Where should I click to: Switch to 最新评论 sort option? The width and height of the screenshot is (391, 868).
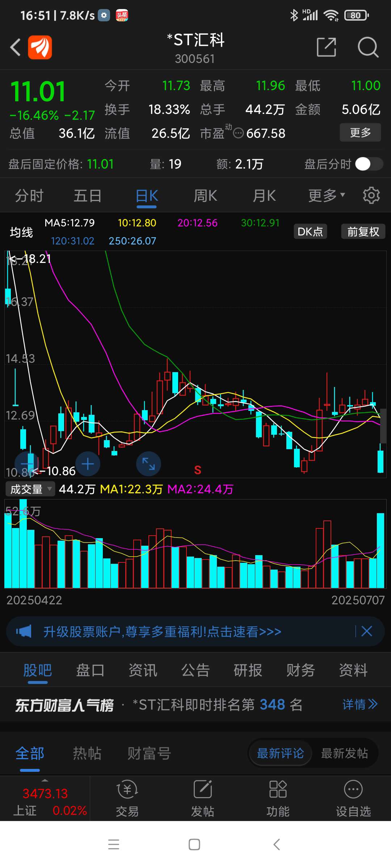tap(280, 754)
